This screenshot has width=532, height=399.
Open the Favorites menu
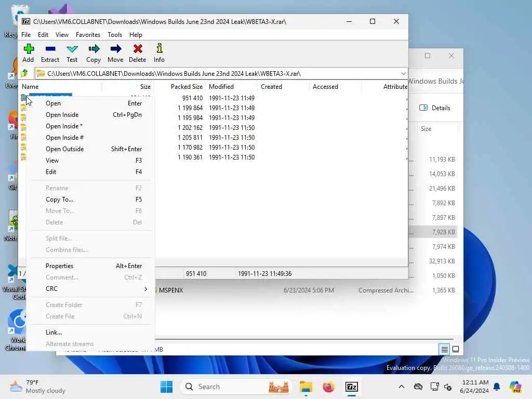coord(88,35)
